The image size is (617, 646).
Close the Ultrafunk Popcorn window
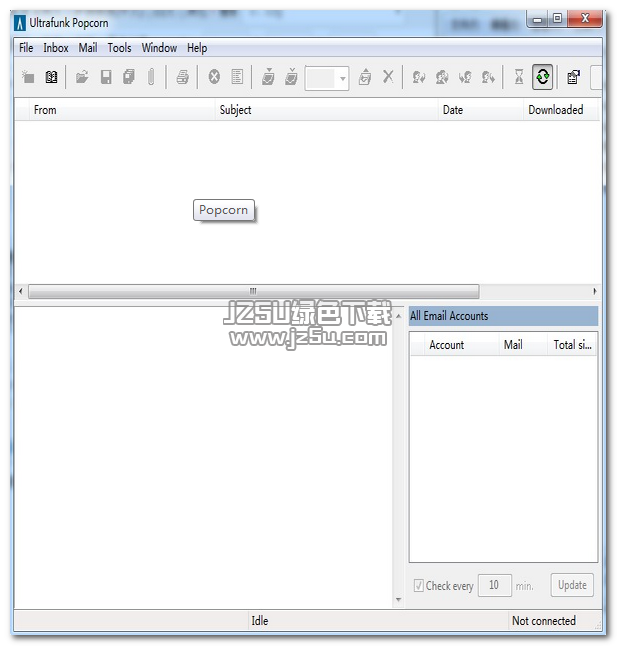point(585,19)
